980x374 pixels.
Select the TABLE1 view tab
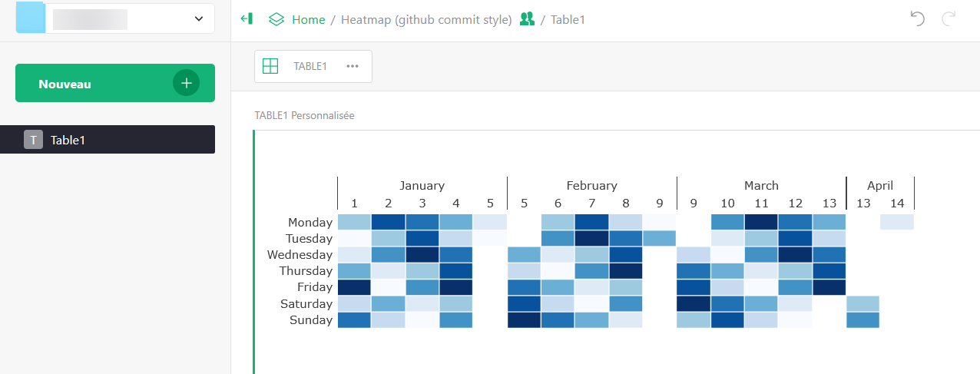coord(310,66)
